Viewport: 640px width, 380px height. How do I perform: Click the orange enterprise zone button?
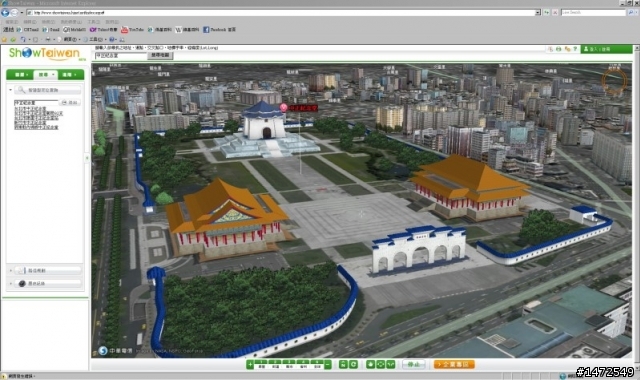click(x=454, y=364)
